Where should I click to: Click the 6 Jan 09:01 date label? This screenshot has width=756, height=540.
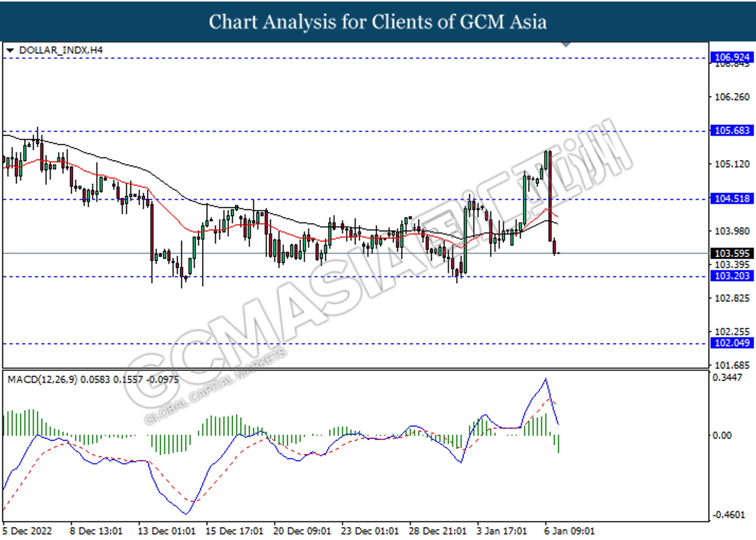569,531
